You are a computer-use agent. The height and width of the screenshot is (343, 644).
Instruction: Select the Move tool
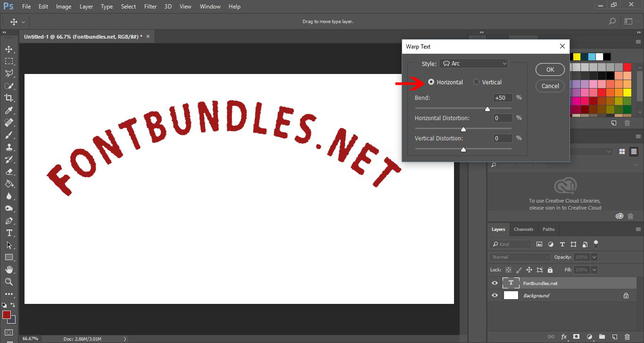(9, 49)
